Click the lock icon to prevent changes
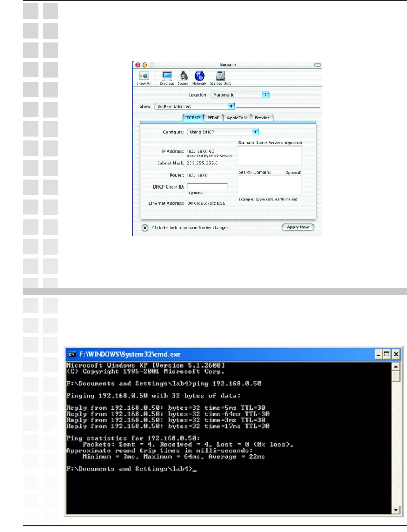Viewport: 407px width, 532px height. [x=145, y=228]
